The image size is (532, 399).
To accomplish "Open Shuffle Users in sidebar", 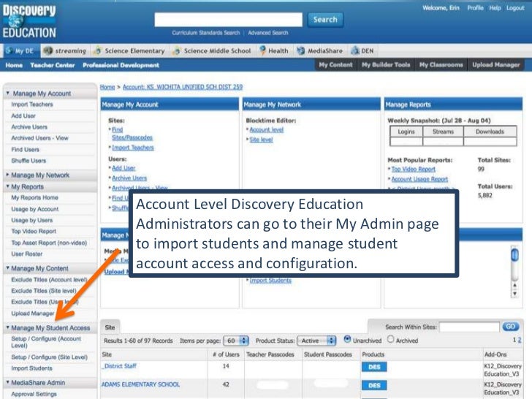I will pyautogui.click(x=28, y=161).
